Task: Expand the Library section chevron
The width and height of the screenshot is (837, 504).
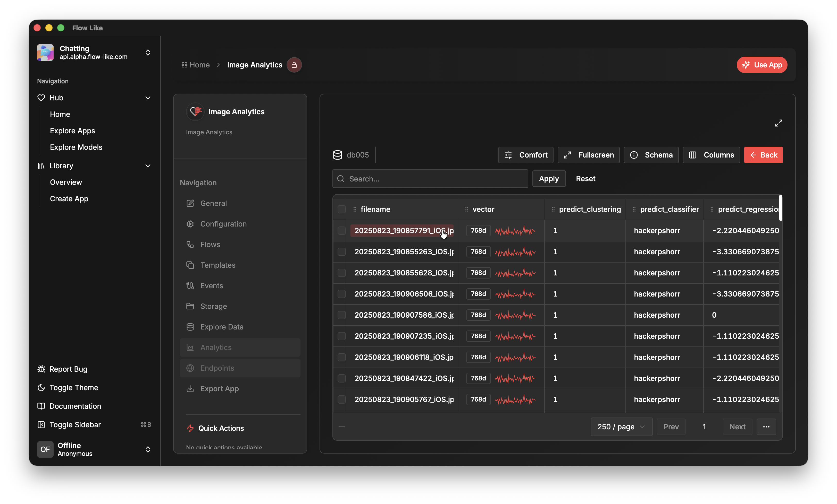Action: click(x=148, y=166)
